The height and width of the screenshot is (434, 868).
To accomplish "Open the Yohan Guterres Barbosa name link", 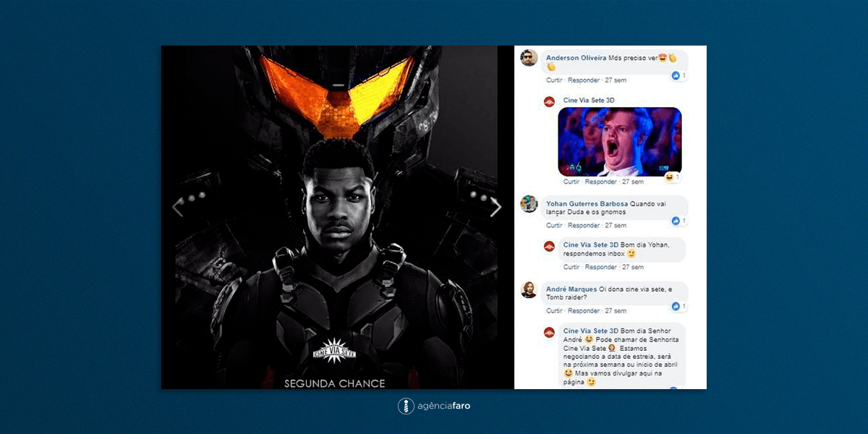I will tap(587, 204).
